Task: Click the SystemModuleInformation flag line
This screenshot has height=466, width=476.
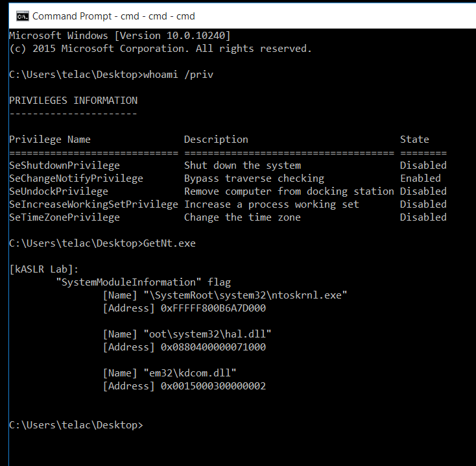Action: pos(143,282)
